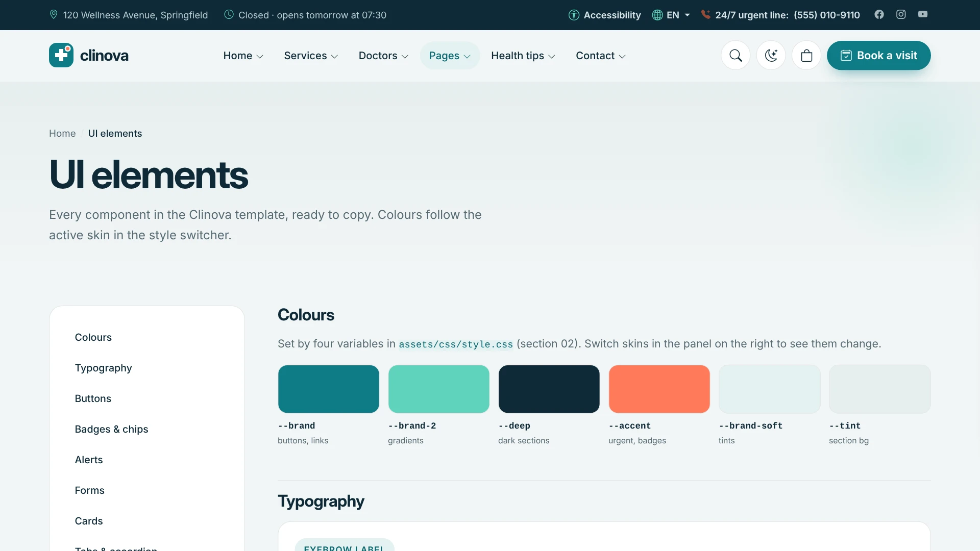Jump to Buttons in sidebar

[x=93, y=398]
